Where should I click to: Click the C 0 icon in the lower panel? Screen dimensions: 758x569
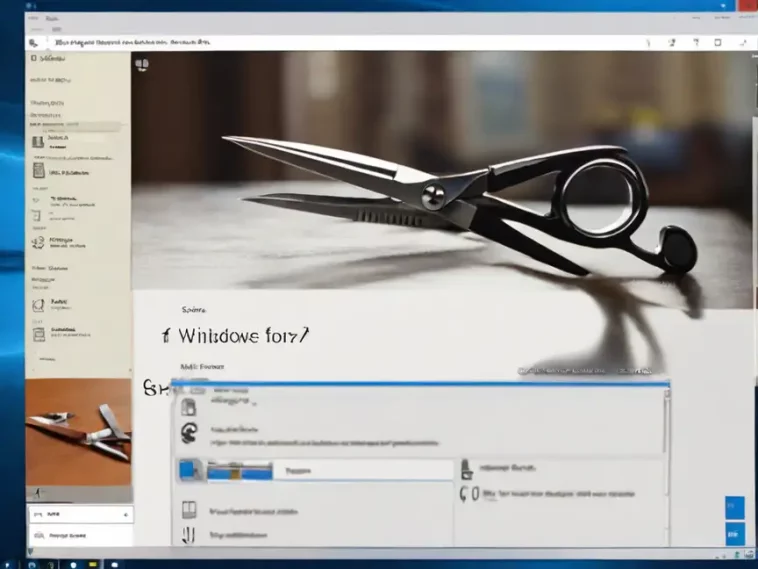coord(469,494)
